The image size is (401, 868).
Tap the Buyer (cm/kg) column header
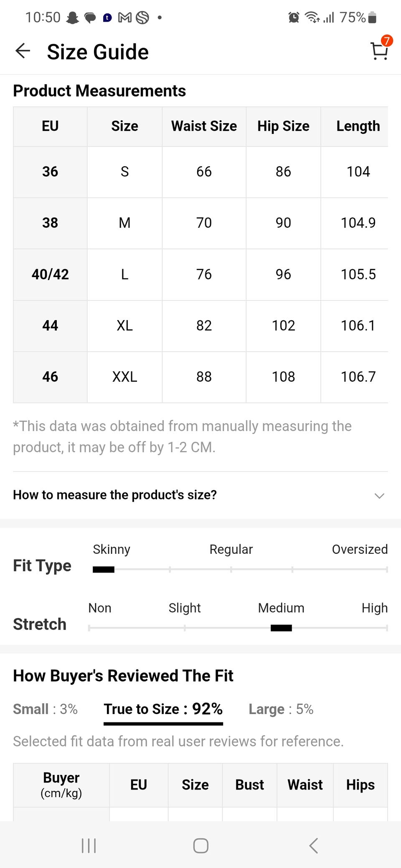[61, 785]
